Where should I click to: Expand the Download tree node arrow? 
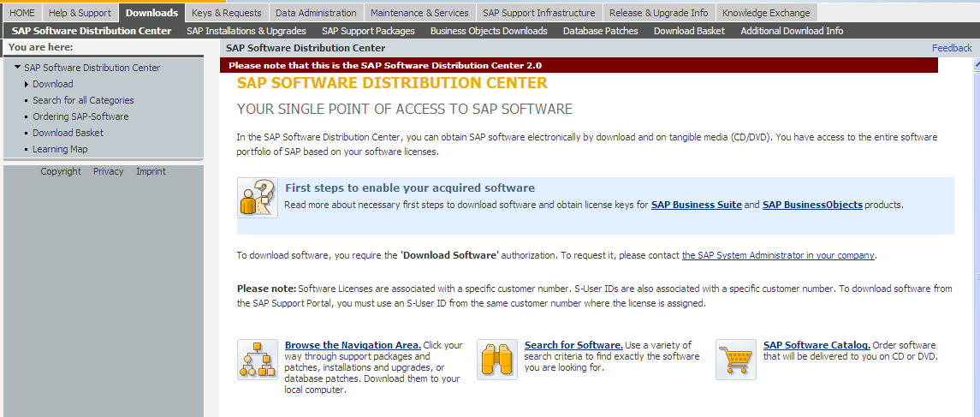[27, 84]
